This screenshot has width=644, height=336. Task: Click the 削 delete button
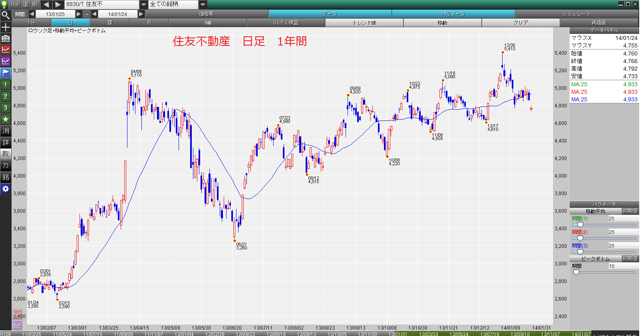[35, 4]
